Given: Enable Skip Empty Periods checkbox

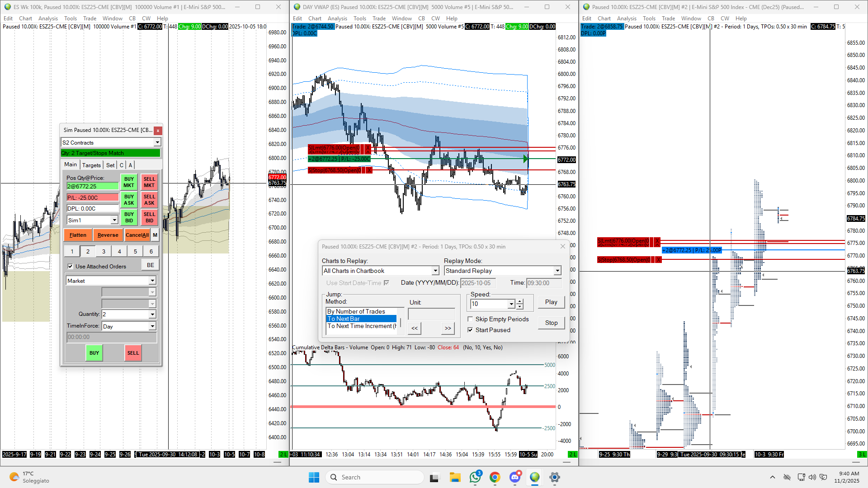Looking at the screenshot, I should (470, 319).
